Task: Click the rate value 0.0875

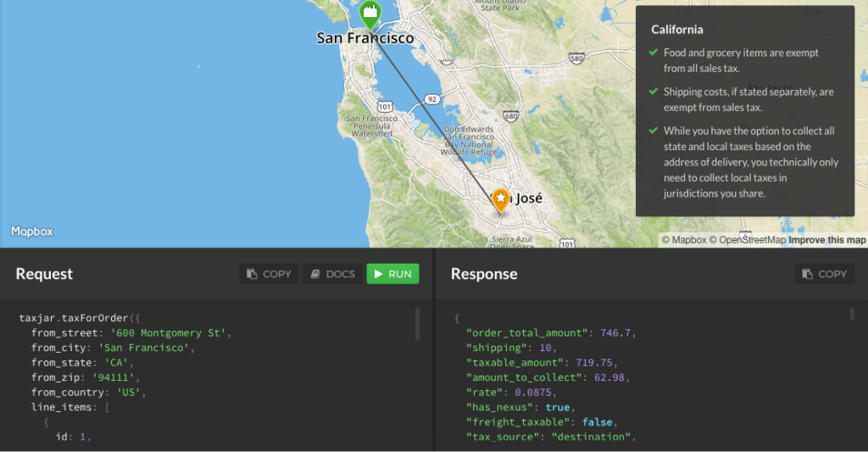Action: pos(533,392)
